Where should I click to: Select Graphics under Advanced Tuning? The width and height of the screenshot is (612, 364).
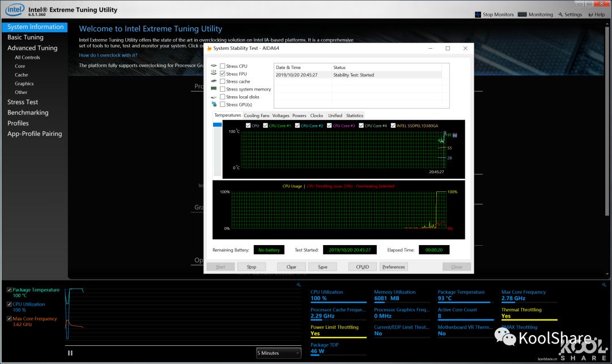pos(24,83)
